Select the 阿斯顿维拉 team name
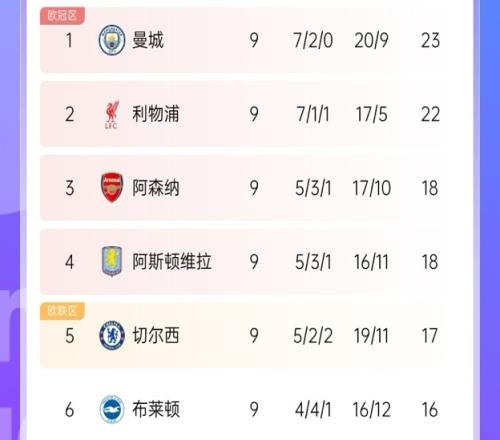500x440 pixels. [172, 261]
